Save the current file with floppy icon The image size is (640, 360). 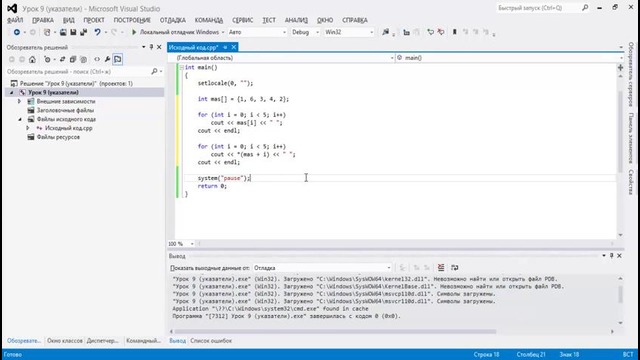tap(73, 32)
